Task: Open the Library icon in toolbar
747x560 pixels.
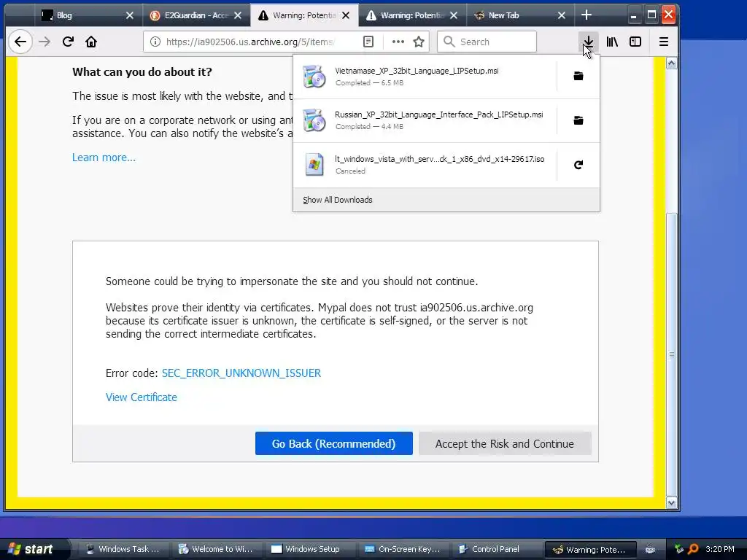Action: [x=612, y=42]
